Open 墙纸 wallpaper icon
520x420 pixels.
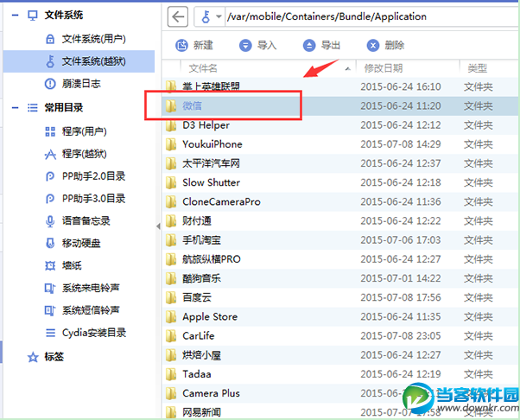click(50, 265)
